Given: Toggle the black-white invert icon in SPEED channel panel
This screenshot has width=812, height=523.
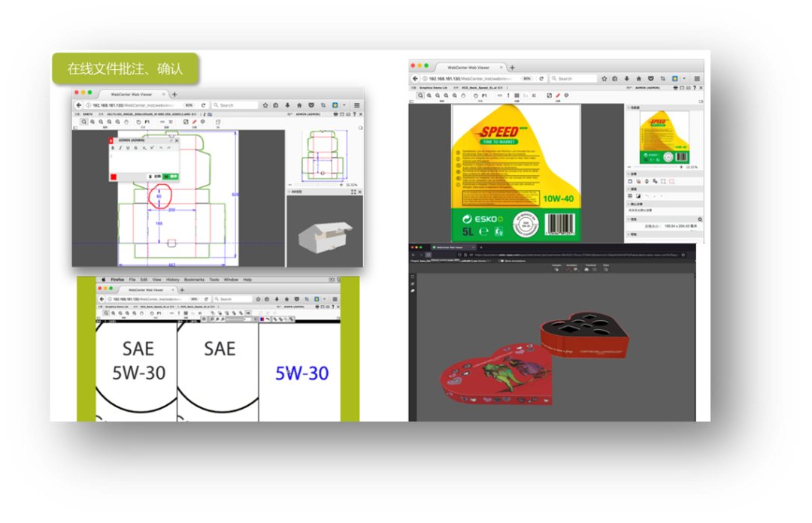Looking at the screenshot, I should pos(638,196).
